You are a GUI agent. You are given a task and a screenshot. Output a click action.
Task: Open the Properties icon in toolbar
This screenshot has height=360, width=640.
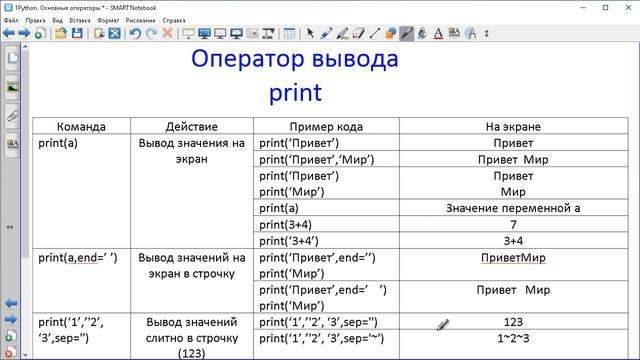(x=454, y=33)
